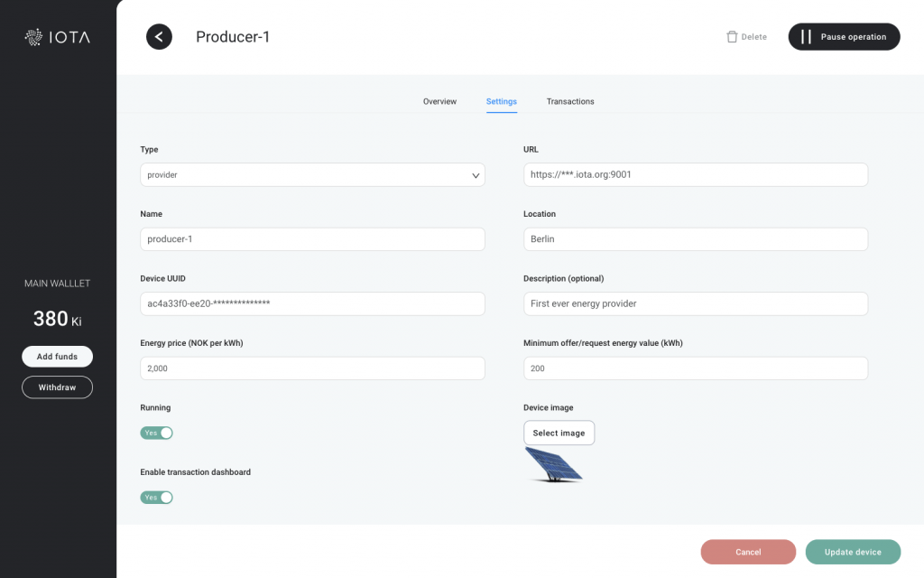Open the Transactions tab
Screen dimensions: 924x578
point(570,101)
